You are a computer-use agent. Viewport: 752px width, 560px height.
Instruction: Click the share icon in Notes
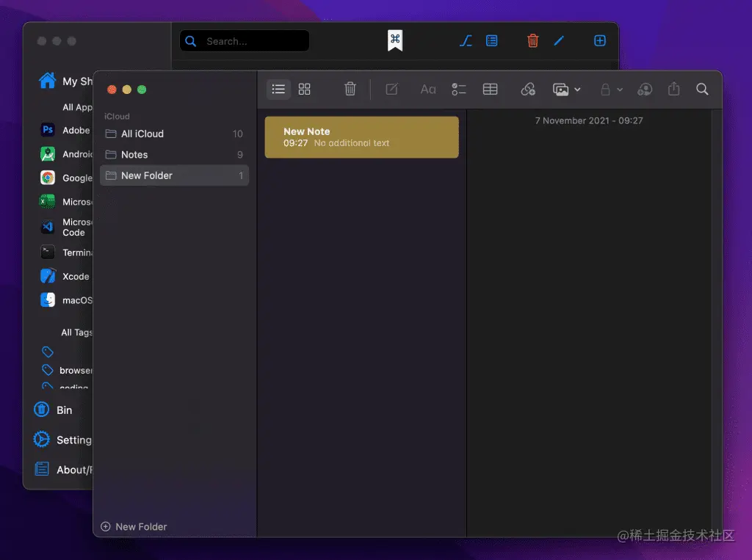pyautogui.click(x=674, y=89)
